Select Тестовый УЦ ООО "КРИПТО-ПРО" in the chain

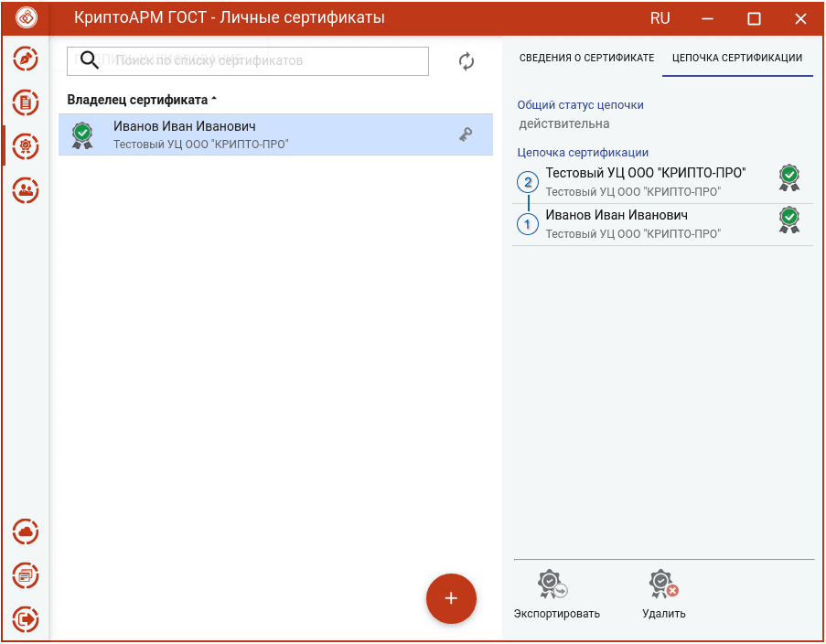(x=662, y=182)
